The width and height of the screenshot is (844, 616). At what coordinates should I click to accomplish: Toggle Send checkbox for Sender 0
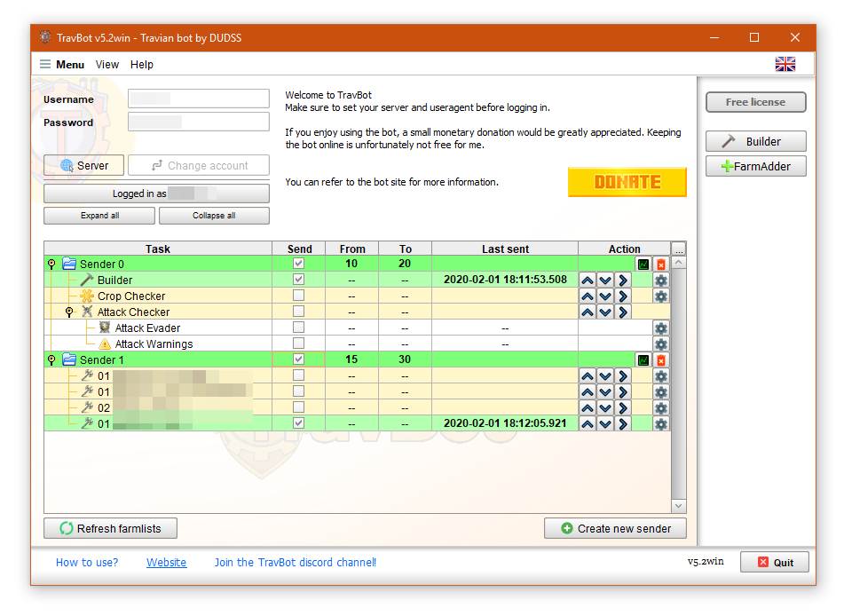coord(298,264)
